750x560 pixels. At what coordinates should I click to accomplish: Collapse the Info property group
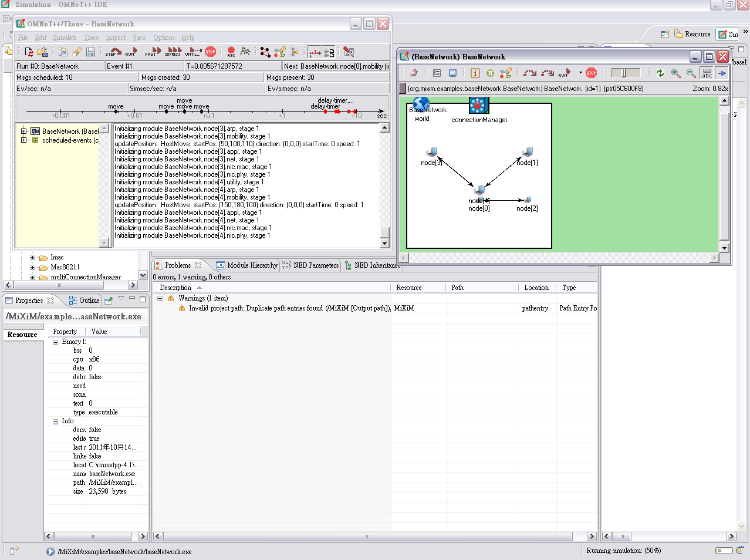[56, 421]
